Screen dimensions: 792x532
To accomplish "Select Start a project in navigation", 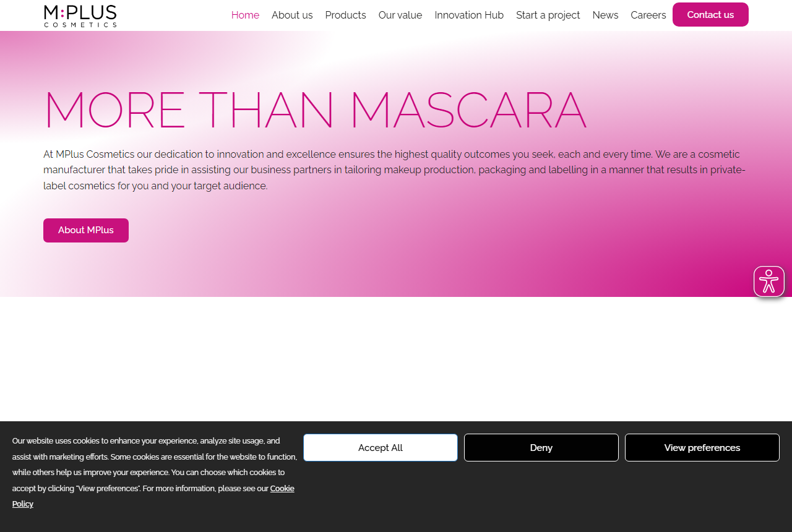I will coord(548,15).
